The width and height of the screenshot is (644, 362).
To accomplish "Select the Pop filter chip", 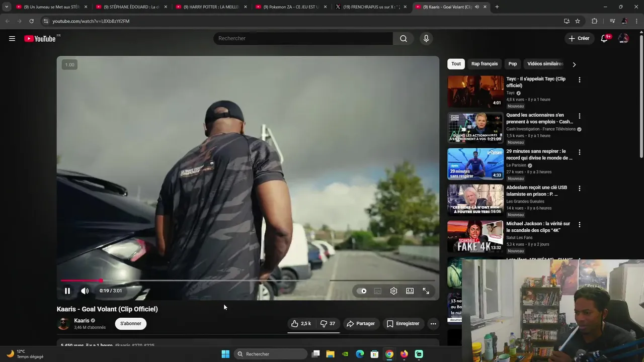I will [513, 64].
